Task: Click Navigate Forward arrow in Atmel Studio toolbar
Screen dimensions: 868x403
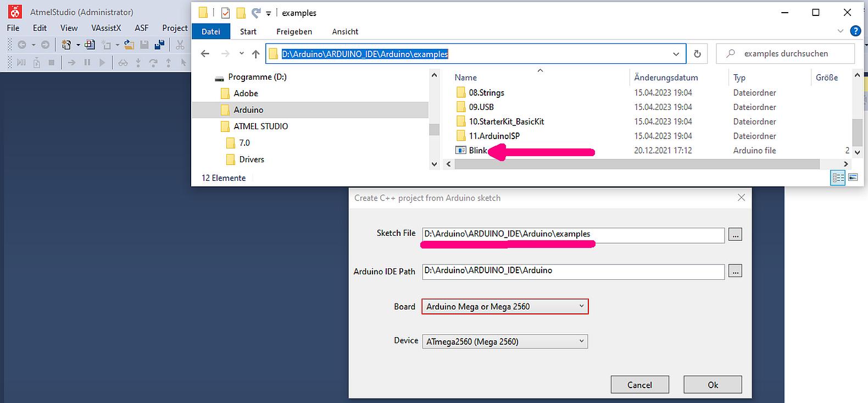Action: tap(46, 45)
